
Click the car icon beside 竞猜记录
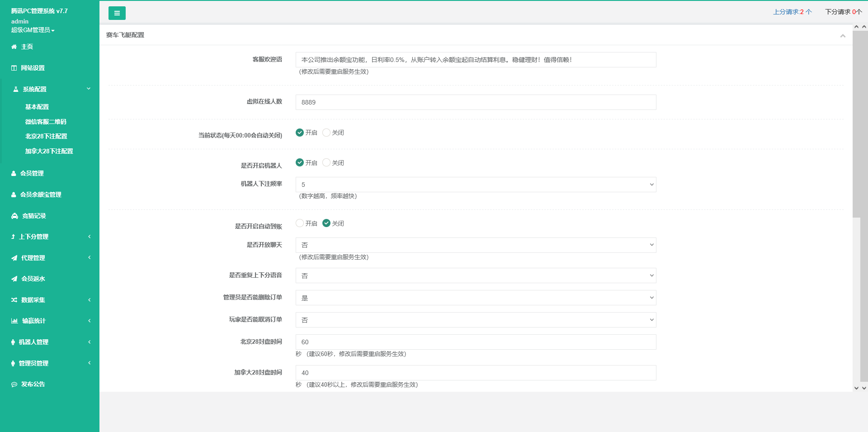tap(14, 216)
